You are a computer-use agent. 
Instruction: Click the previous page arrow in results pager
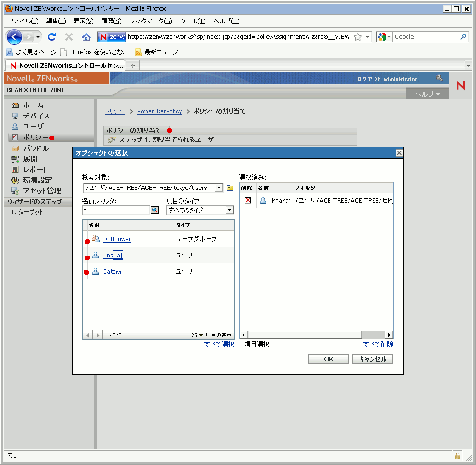pyautogui.click(x=88, y=335)
